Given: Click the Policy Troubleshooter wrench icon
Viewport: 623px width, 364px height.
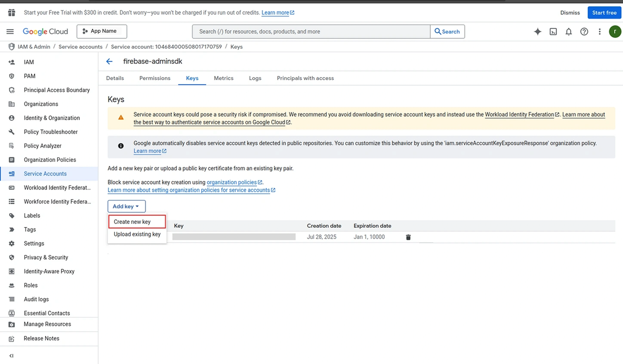Looking at the screenshot, I should (x=12, y=132).
